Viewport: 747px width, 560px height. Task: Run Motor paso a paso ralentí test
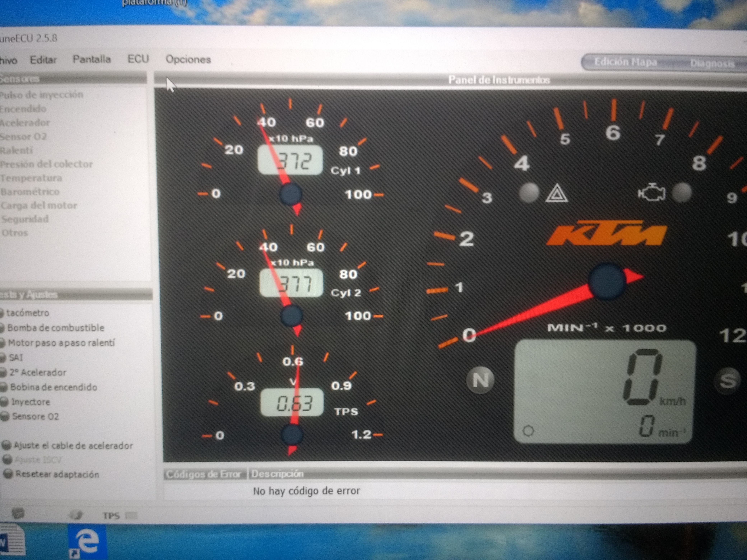coord(61,343)
